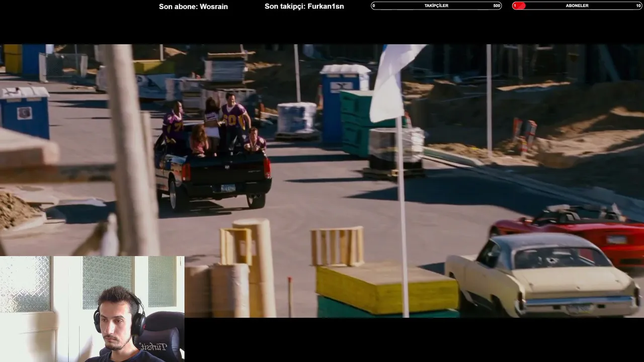644x362 pixels.
Task: Click the "Son takipçi: Furkan1sn" label
Action: coord(304,7)
